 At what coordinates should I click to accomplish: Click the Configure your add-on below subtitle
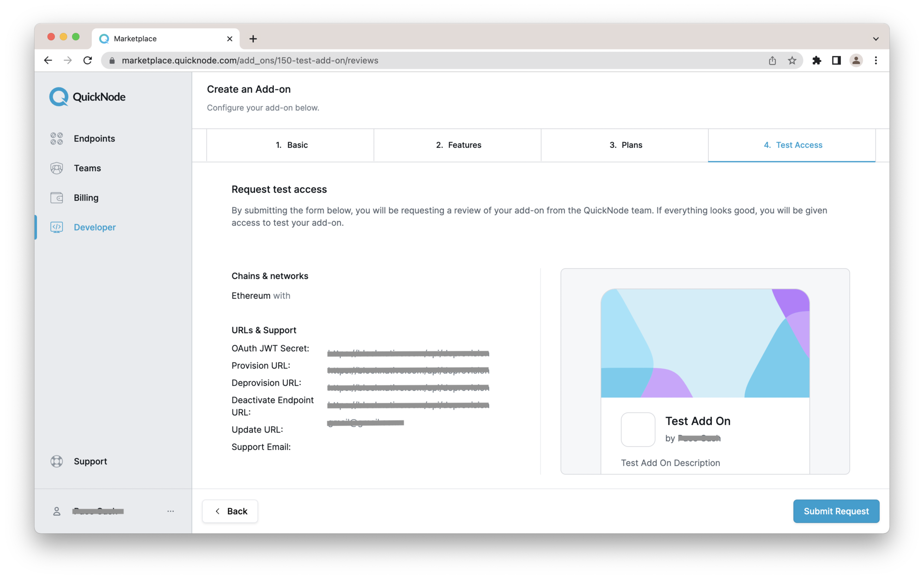263,108
